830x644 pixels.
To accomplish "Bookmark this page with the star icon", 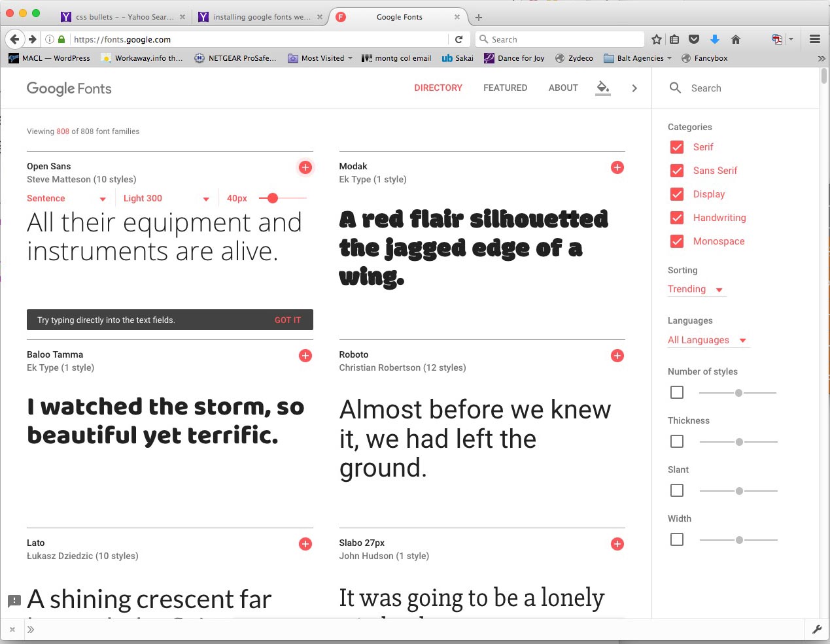I will pyautogui.click(x=657, y=39).
